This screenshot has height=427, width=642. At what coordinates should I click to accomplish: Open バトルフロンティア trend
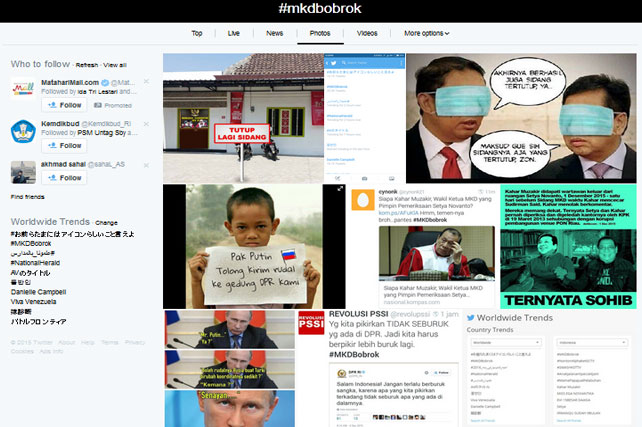click(x=38, y=321)
